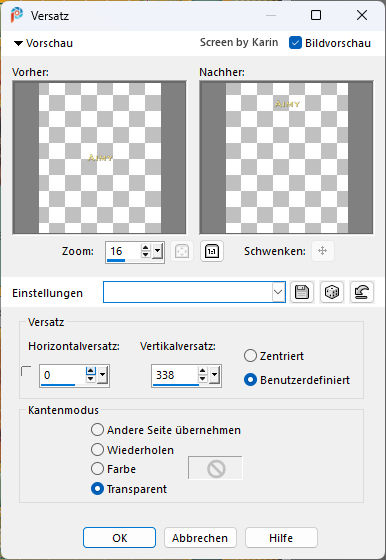
Task: Click the save preset floppy icon
Action: pos(302,292)
